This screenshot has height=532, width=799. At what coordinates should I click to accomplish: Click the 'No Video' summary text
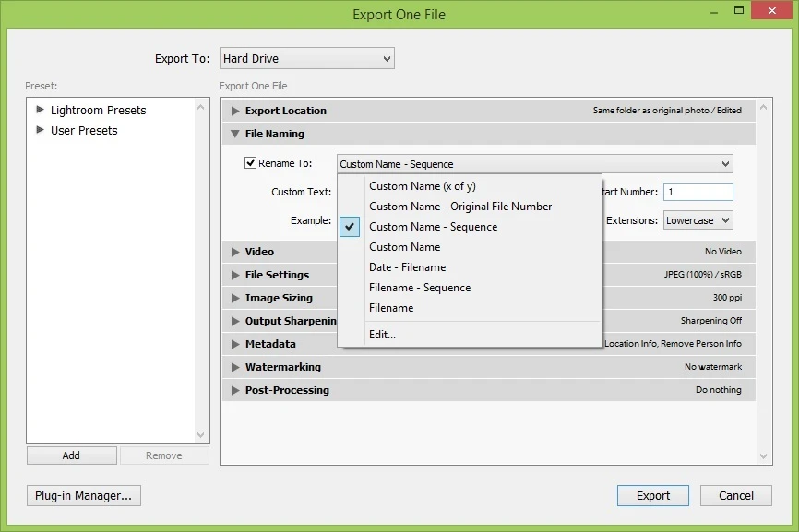click(723, 252)
